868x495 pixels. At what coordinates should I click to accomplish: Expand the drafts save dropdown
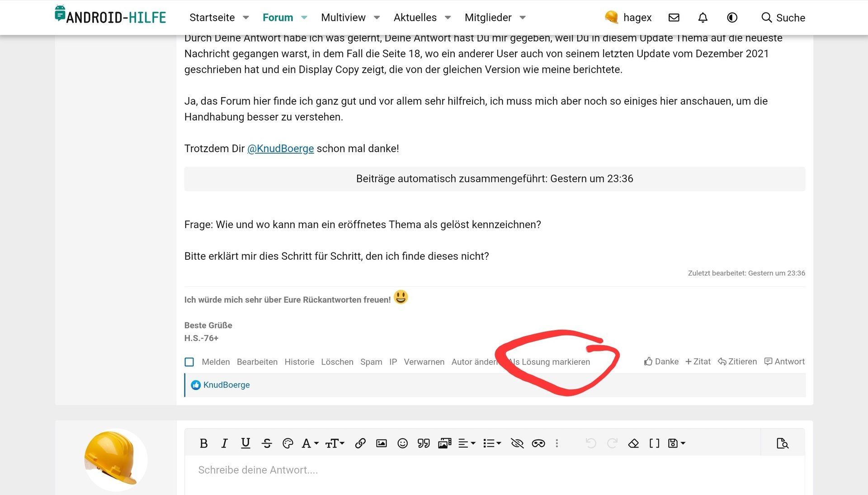pos(677,444)
